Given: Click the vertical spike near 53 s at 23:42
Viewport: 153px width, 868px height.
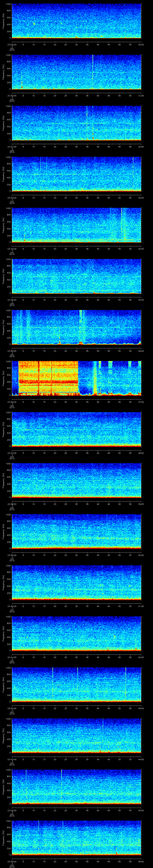Looking at the screenshot, I should 126,683.
